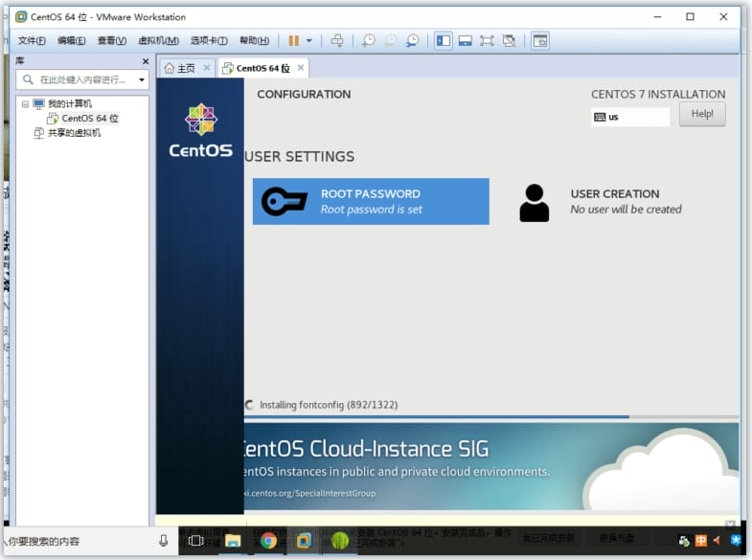The height and width of the screenshot is (560, 752).
Task: Toggle the show library sidebar icon
Action: tap(443, 40)
